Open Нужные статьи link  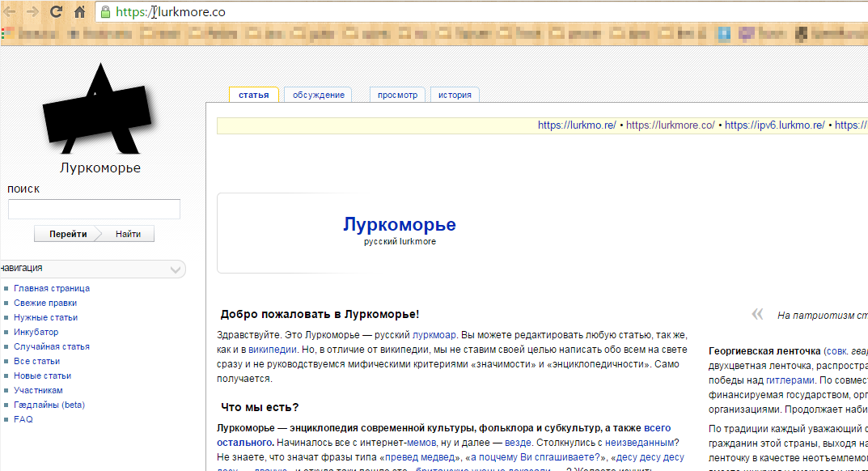coord(45,317)
